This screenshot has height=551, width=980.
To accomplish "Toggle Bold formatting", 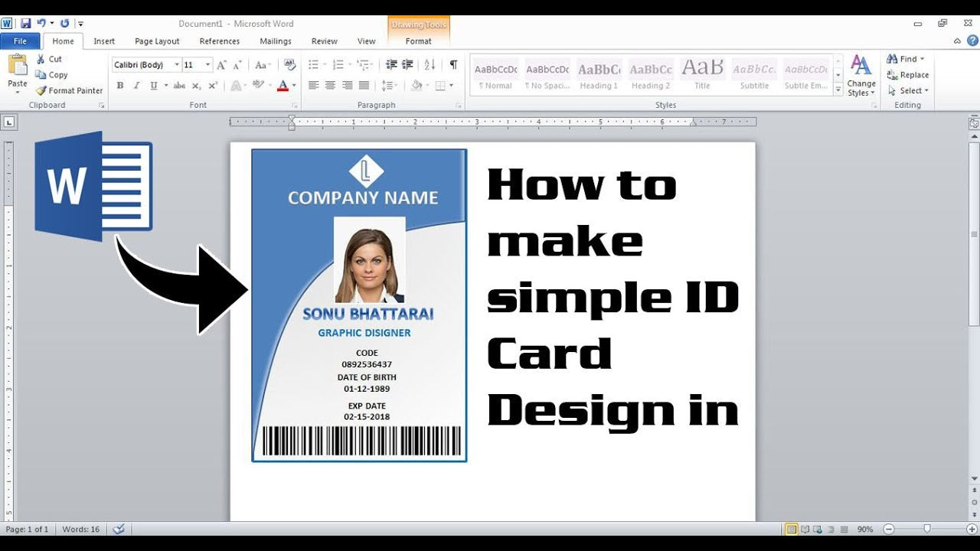I will tap(120, 86).
